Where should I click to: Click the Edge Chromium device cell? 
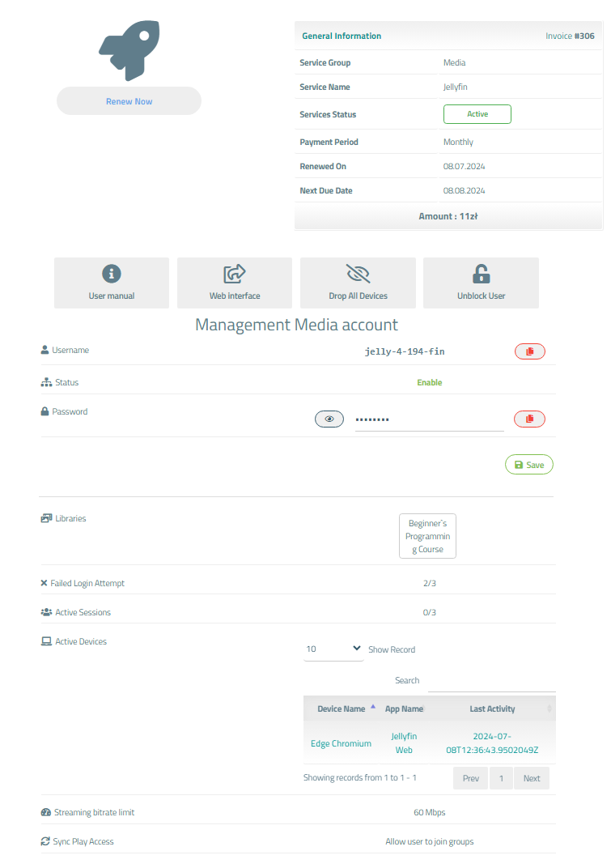[341, 743]
